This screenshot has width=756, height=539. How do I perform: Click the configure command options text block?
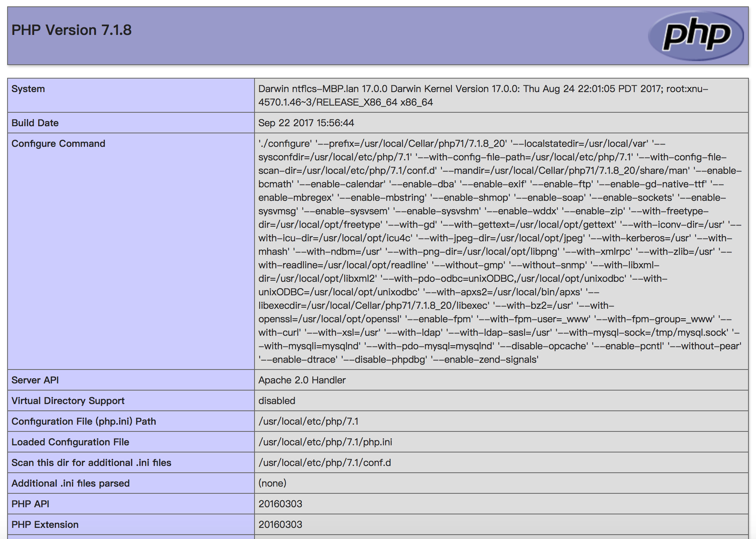[x=500, y=252]
